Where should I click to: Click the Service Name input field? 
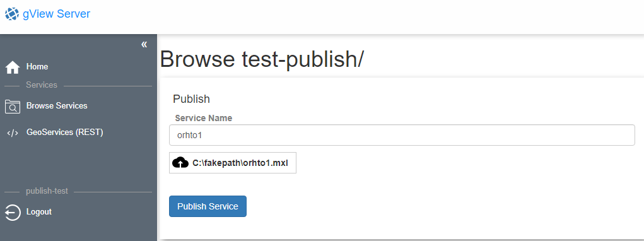pyautogui.click(x=402, y=135)
